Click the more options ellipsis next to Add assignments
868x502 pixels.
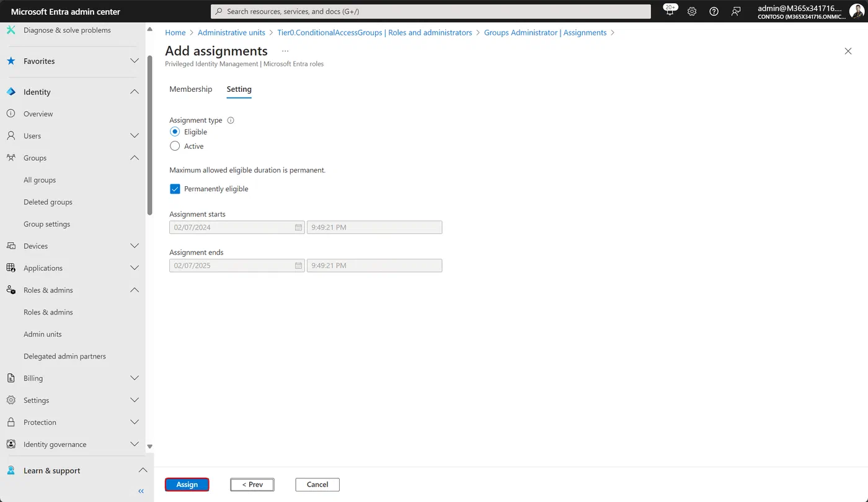285,51
